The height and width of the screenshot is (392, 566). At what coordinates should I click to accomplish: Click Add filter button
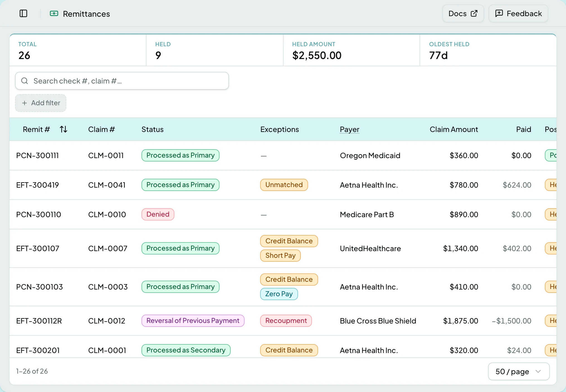41,103
